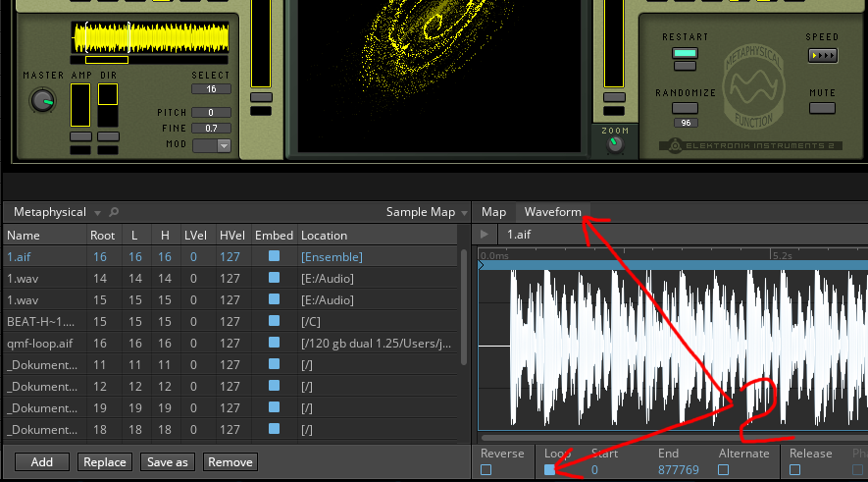Viewport: 868px width, 482px height.
Task: Click the sample list vertical scrollbar
Action: [x=463, y=307]
